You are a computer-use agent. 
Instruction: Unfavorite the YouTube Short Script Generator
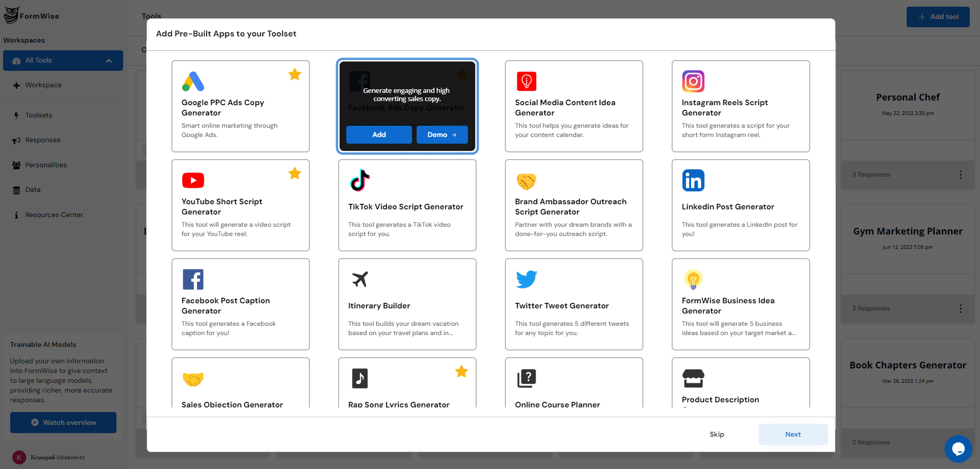click(295, 173)
